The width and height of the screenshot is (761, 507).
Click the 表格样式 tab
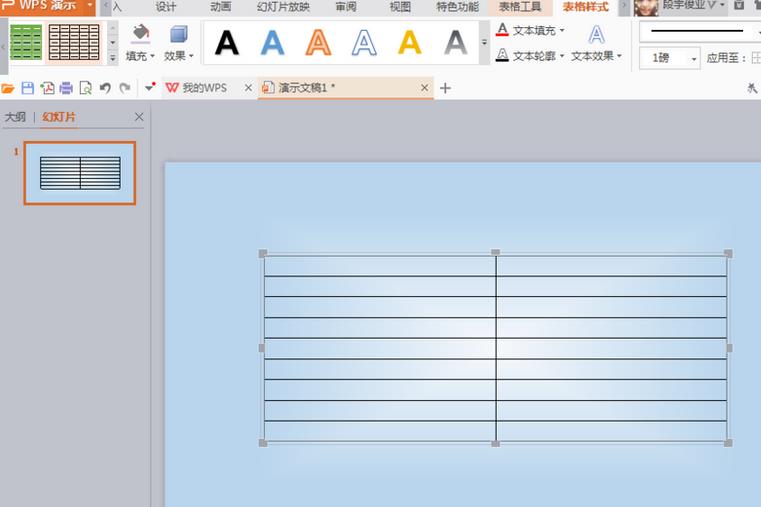coord(585,7)
